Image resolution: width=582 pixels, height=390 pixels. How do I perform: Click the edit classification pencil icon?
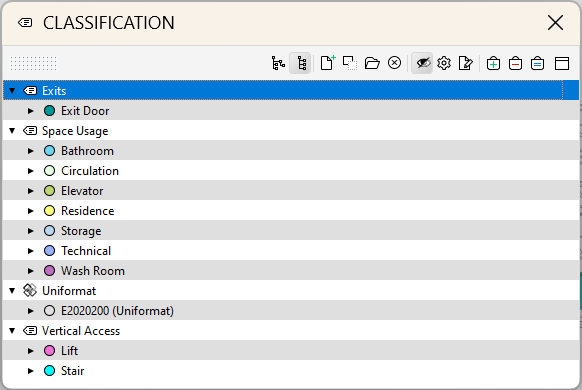[466, 63]
